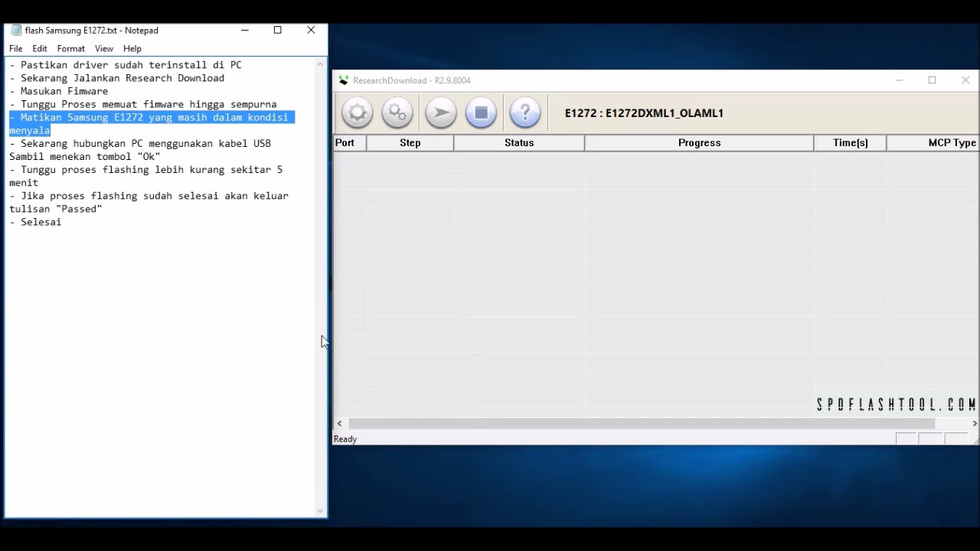This screenshot has width=980, height=551.
Task: Maximize the ResearchDownload window
Action: pyautogui.click(x=933, y=80)
